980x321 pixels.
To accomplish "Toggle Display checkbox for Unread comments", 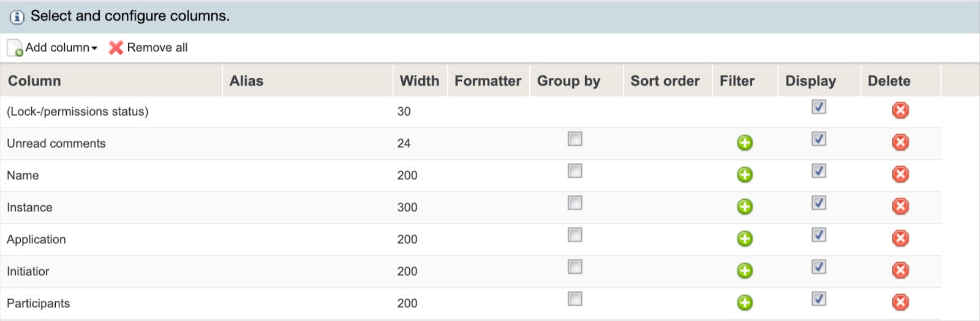I will click(818, 139).
